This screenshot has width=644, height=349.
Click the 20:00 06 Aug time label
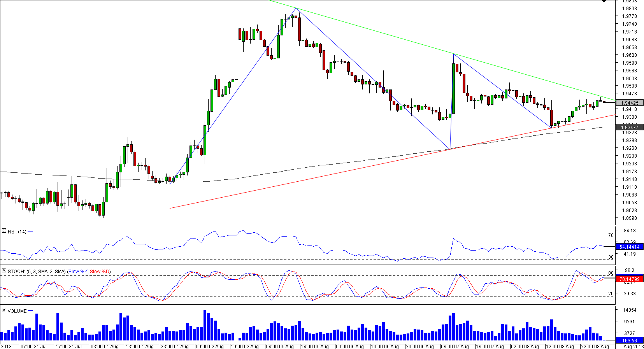[x=419, y=346]
